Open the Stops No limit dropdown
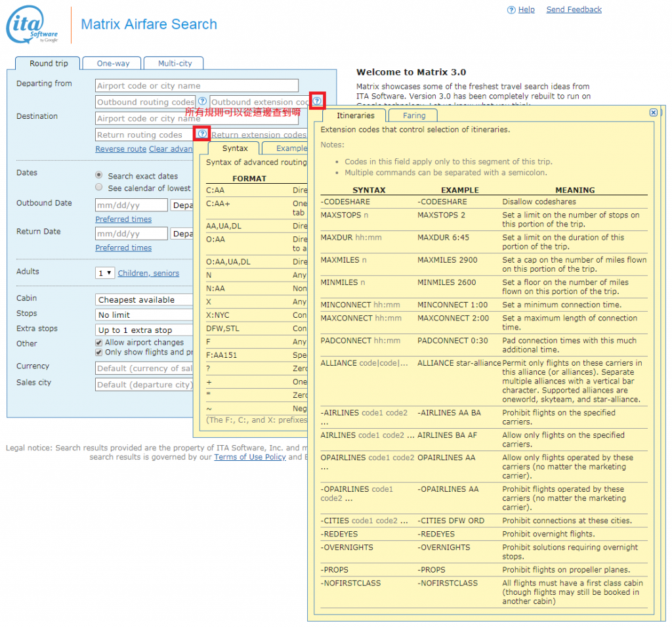 [144, 314]
